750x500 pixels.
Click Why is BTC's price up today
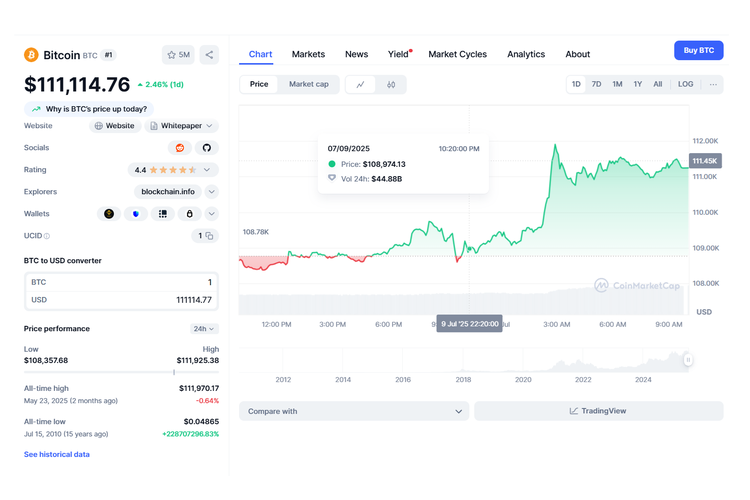(x=89, y=109)
